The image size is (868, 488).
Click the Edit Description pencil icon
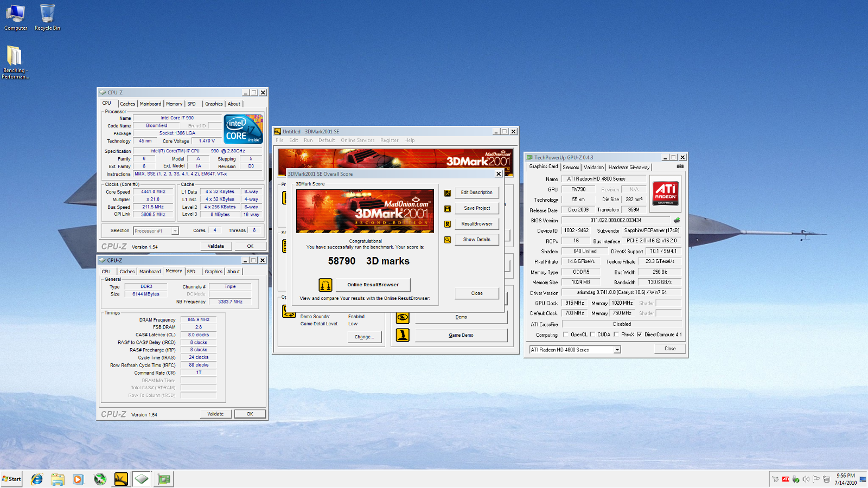tap(448, 193)
